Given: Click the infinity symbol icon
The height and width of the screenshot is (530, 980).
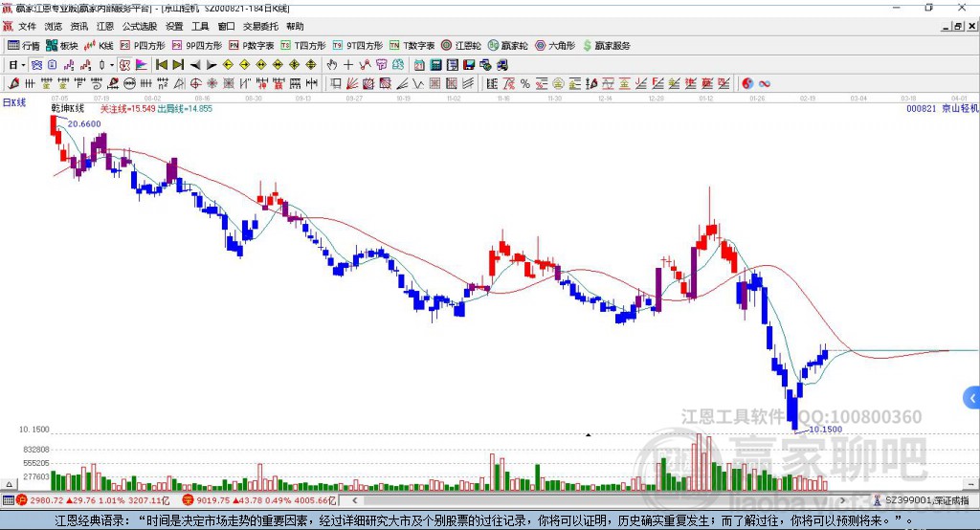Looking at the screenshot, I should click(x=765, y=83).
